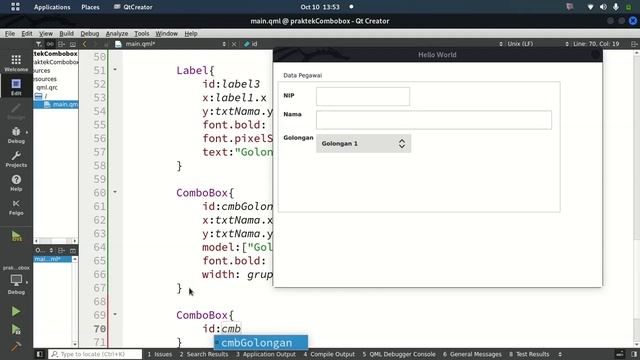This screenshot has height=360, width=640.
Task: Run the project with green arrow
Action: [16, 311]
